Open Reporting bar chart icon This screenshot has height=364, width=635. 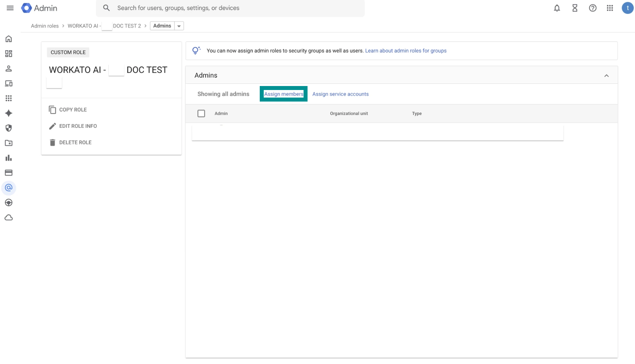pyautogui.click(x=9, y=158)
